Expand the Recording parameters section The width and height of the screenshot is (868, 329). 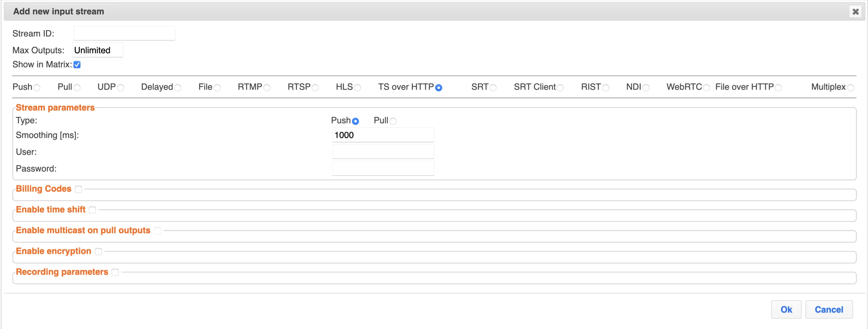pos(115,272)
